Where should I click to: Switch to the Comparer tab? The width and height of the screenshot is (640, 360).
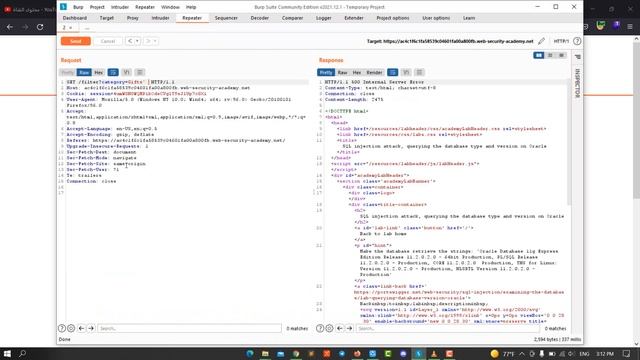coord(292,18)
